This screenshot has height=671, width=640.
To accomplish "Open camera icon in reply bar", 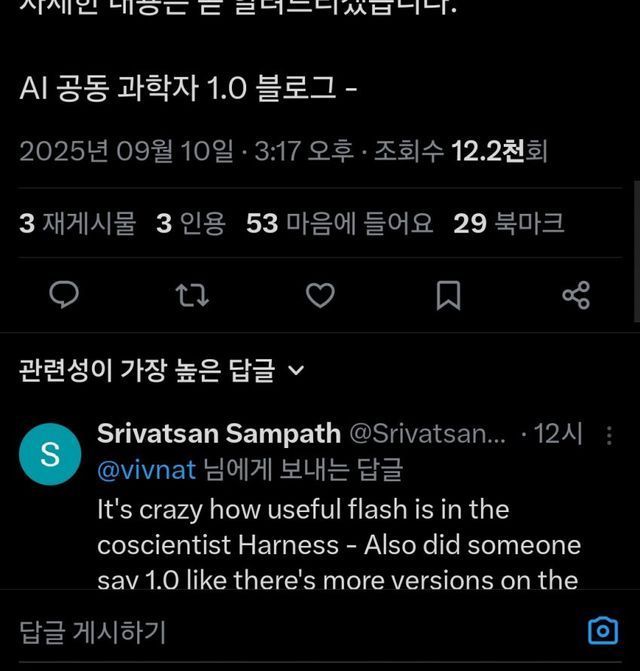I will pyautogui.click(x=602, y=630).
